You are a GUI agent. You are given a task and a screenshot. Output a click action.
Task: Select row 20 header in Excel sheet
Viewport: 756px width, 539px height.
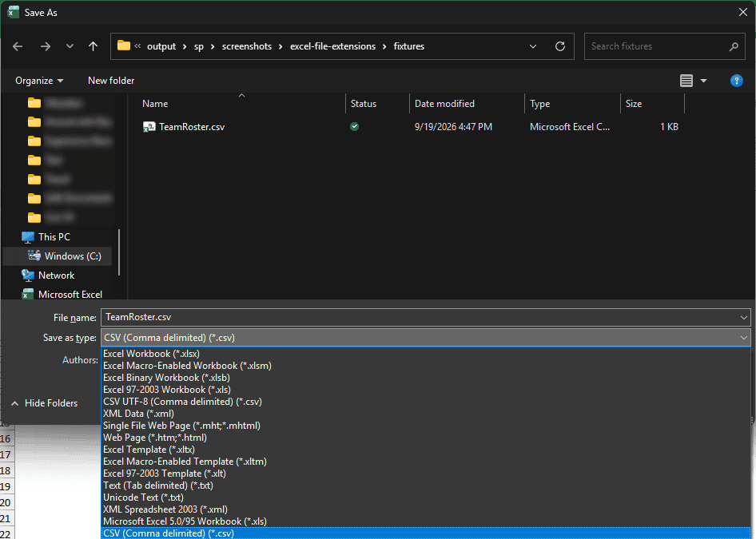click(6, 502)
